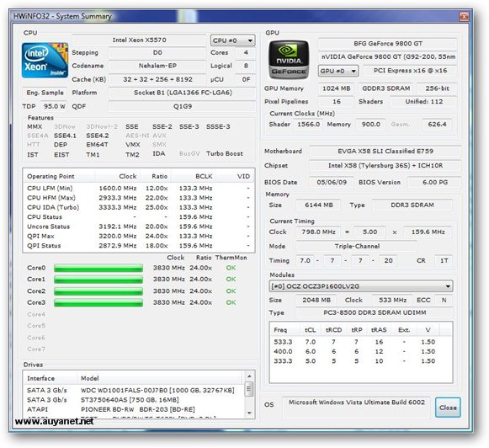Viewport: 489px width, 448px height.
Task: Click the EVGA X58 SLI Classified motherboard field
Action: click(385, 152)
